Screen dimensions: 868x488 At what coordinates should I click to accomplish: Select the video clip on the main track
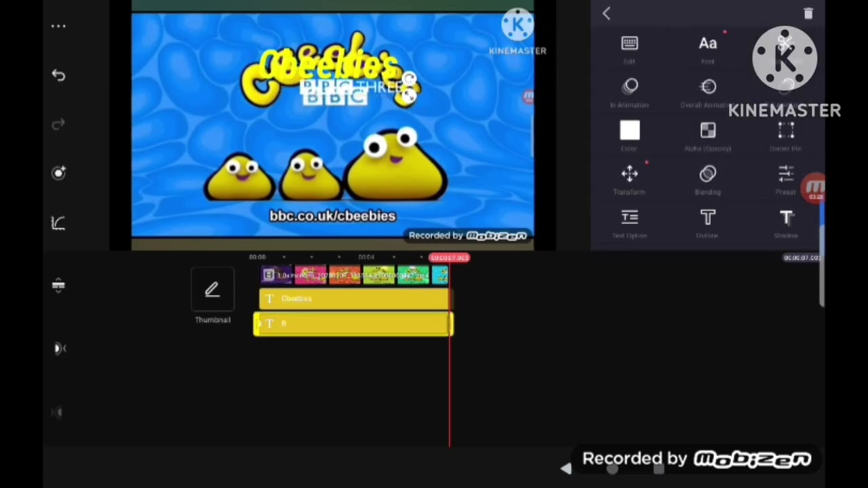click(355, 275)
